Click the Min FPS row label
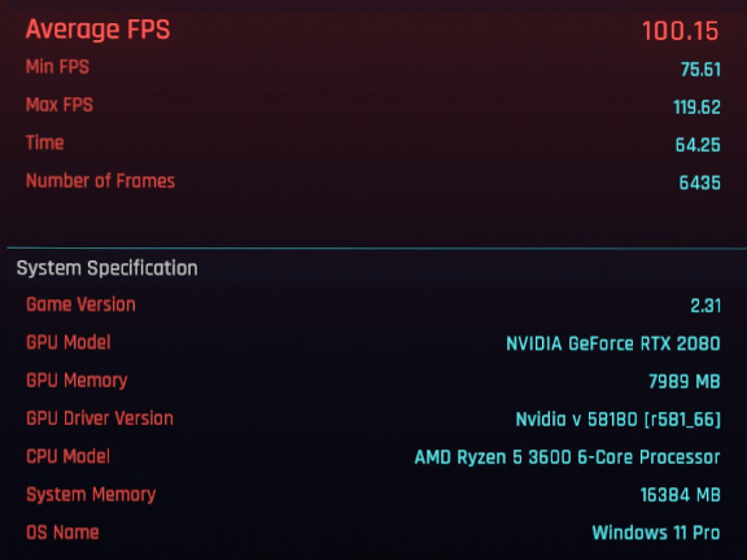Screen dimensions: 747x560 [x=57, y=67]
